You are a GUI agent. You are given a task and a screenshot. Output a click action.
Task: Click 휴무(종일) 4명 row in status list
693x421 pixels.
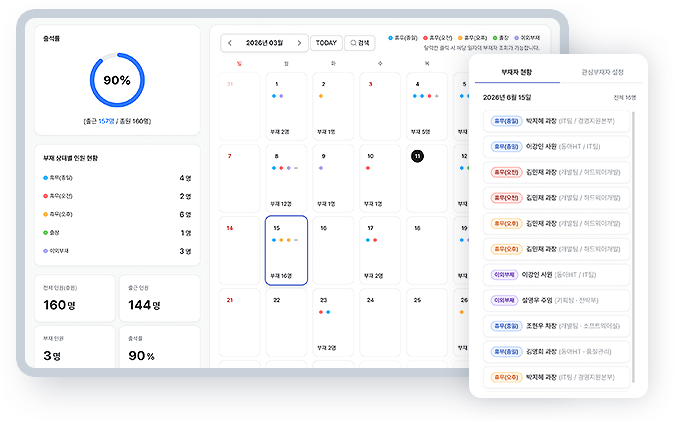(117, 178)
